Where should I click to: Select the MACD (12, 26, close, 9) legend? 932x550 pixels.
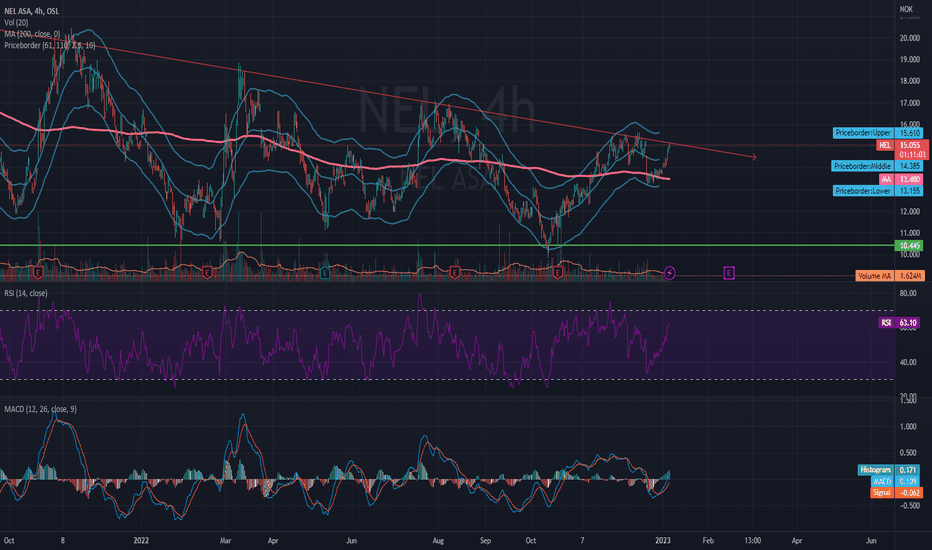tap(40, 409)
